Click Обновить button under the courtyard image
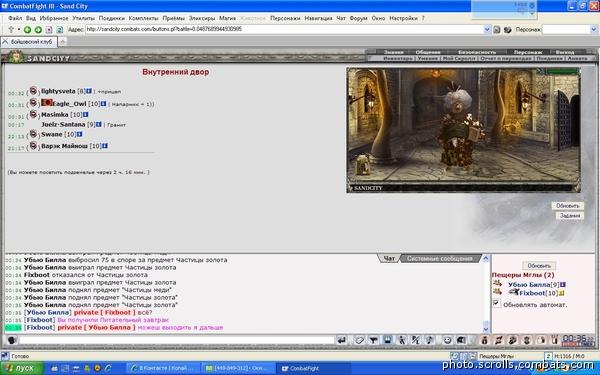Image resolution: width=600 pixels, height=375 pixels. click(x=567, y=206)
